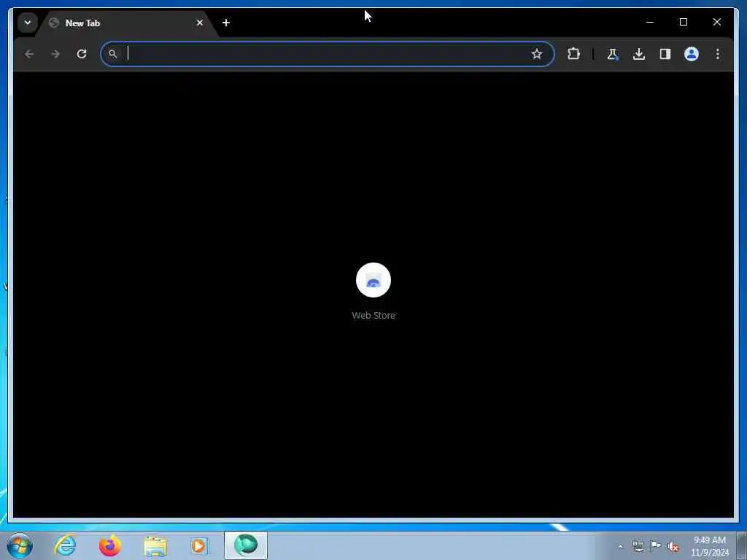Go back to previous page
Image resolution: width=747 pixels, height=560 pixels.
(29, 54)
